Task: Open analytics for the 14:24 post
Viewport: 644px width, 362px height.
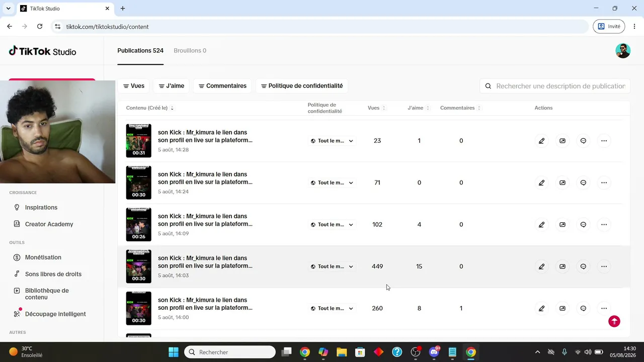Action: click(562, 183)
